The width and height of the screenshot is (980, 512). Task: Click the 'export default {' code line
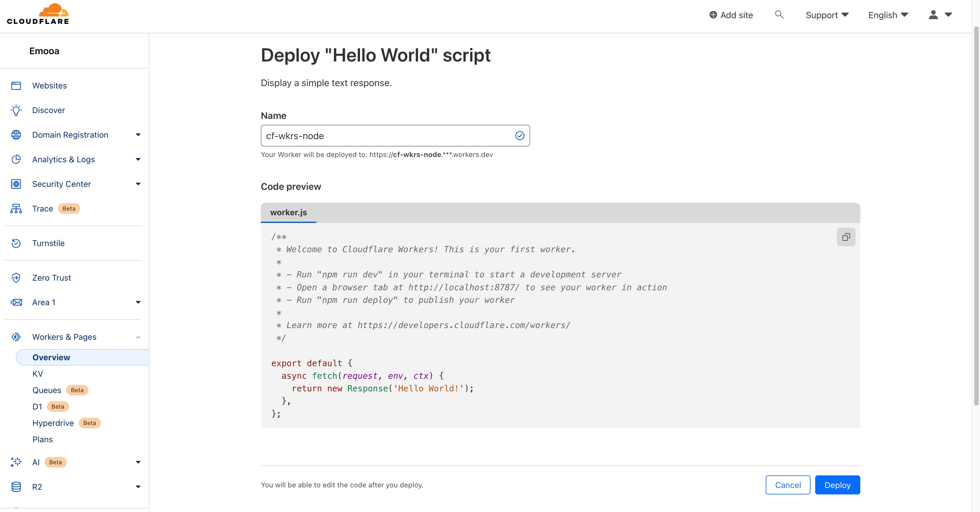pos(312,363)
